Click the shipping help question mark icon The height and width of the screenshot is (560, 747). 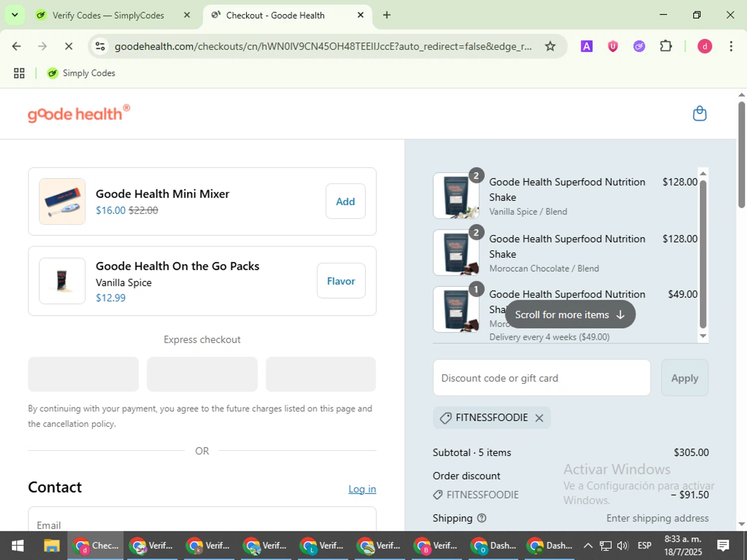click(482, 518)
